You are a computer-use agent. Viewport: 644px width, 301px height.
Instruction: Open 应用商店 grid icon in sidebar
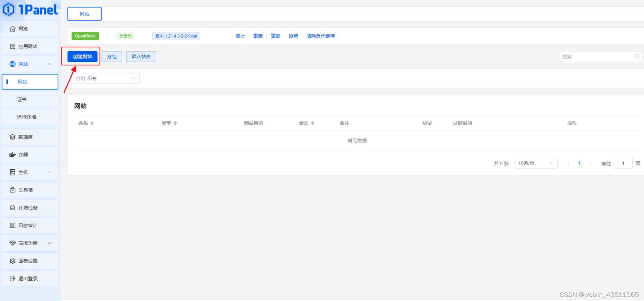(12, 46)
